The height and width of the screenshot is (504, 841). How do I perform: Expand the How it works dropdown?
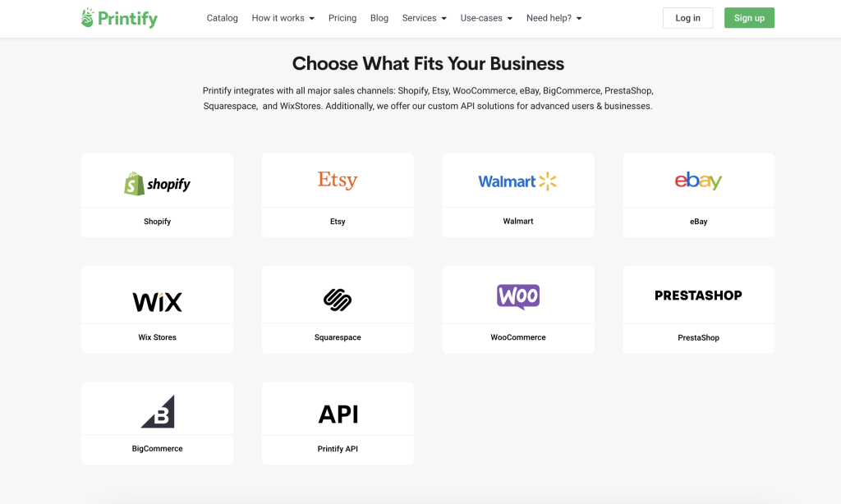tap(283, 18)
